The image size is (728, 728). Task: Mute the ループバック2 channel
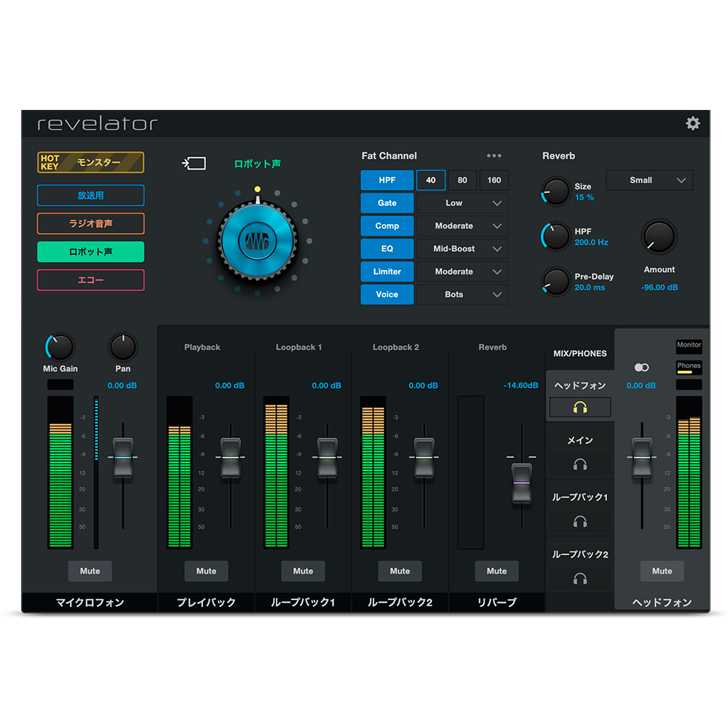(x=400, y=571)
